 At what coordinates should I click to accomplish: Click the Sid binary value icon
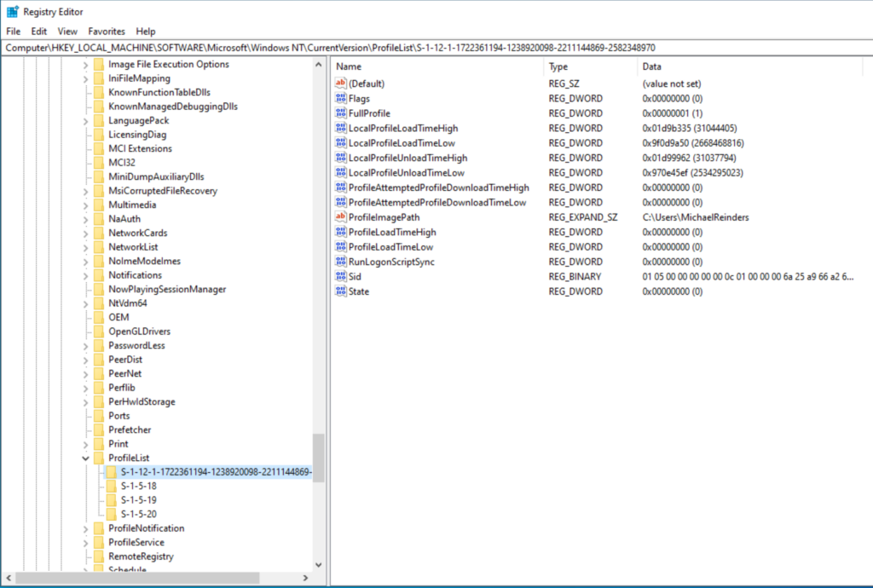click(x=341, y=276)
